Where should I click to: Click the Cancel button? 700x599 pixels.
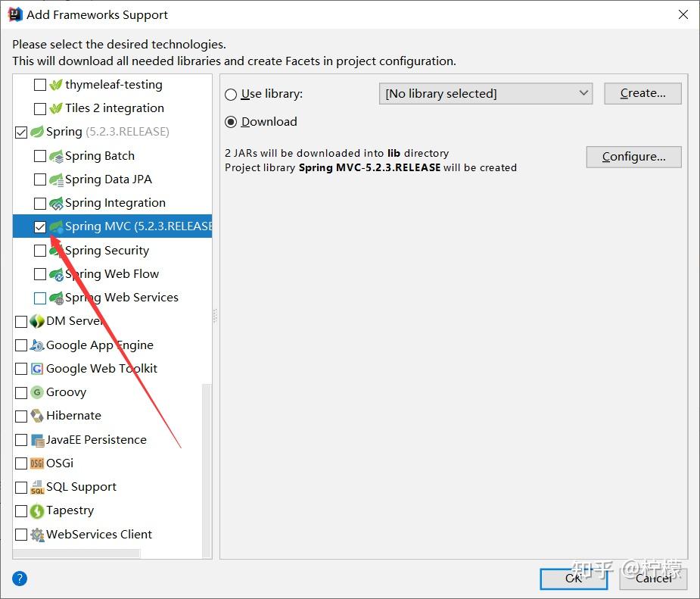pos(654,579)
